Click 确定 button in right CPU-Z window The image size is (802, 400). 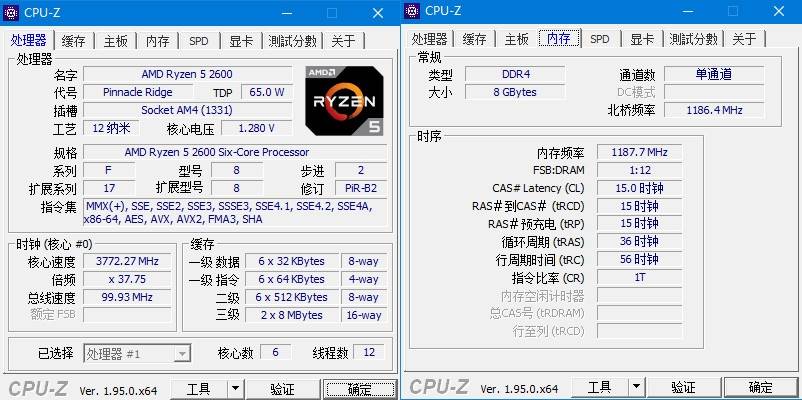click(x=761, y=387)
